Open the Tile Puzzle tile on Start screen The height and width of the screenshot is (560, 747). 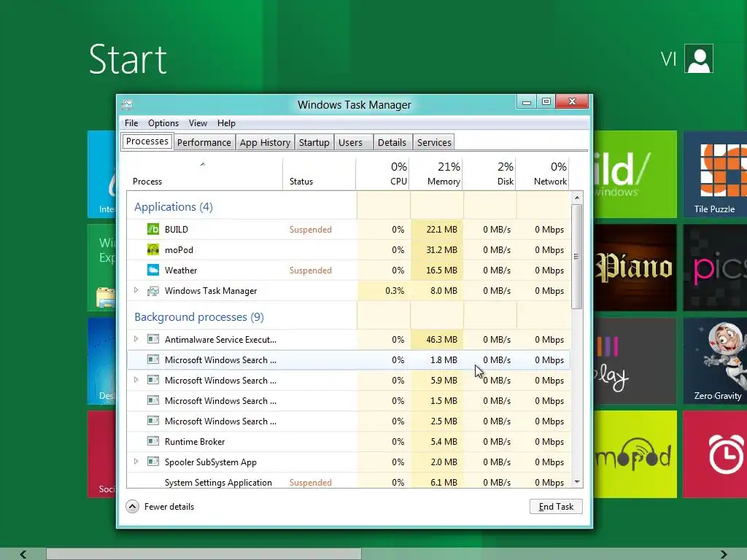point(715,174)
